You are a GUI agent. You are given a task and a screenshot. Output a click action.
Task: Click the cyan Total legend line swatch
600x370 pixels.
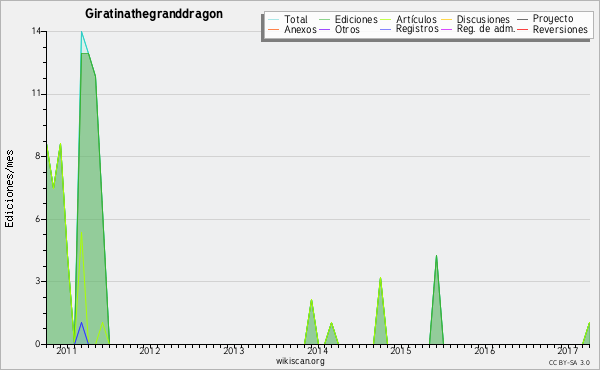coord(273,19)
